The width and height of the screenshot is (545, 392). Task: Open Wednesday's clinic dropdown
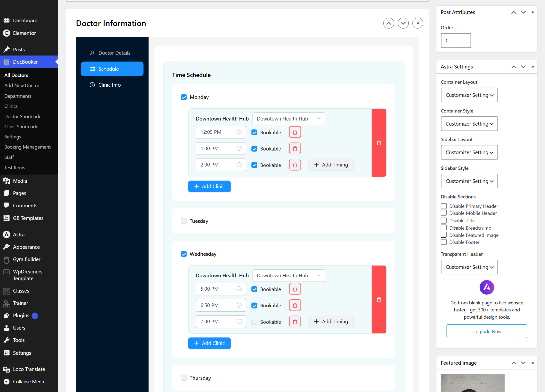[x=289, y=276]
